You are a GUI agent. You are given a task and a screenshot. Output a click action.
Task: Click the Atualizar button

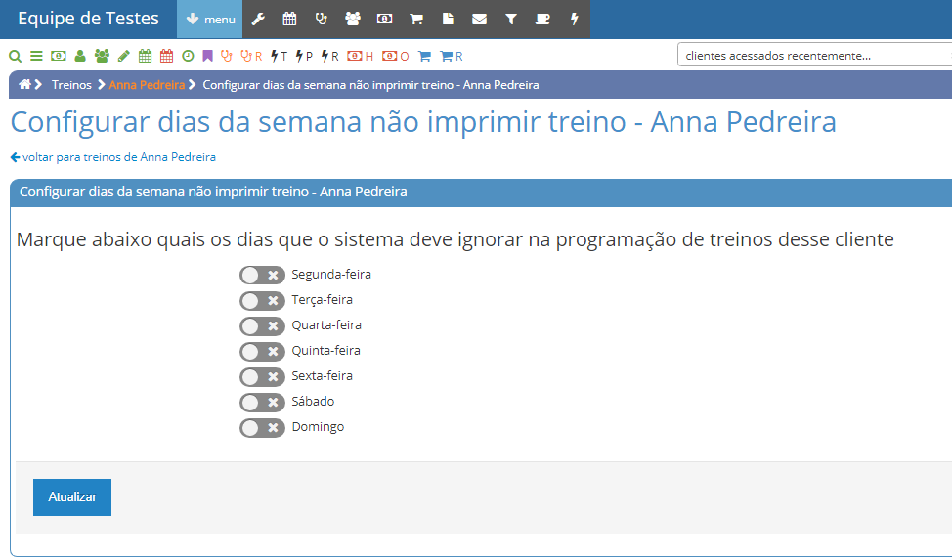pos(72,496)
